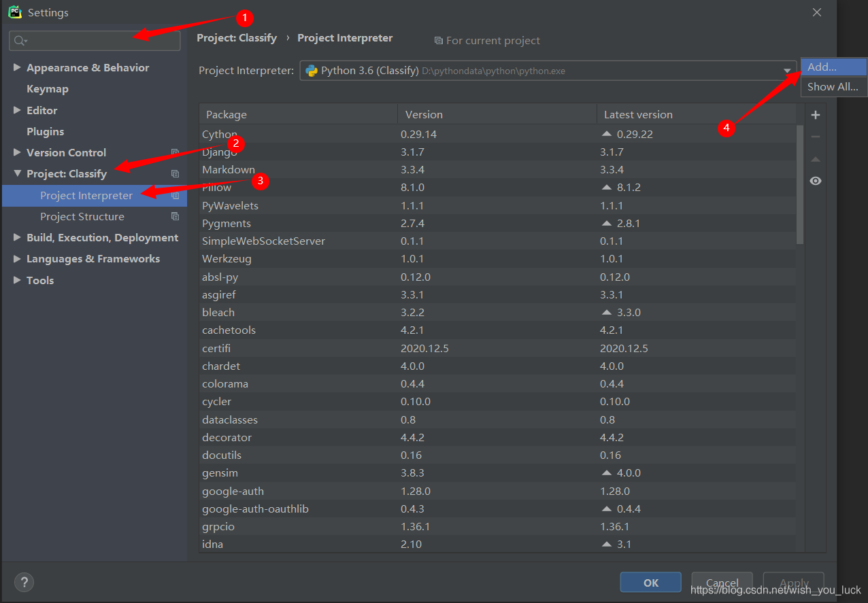Select the certifi package row
The height and width of the screenshot is (603, 868).
tap(497, 348)
